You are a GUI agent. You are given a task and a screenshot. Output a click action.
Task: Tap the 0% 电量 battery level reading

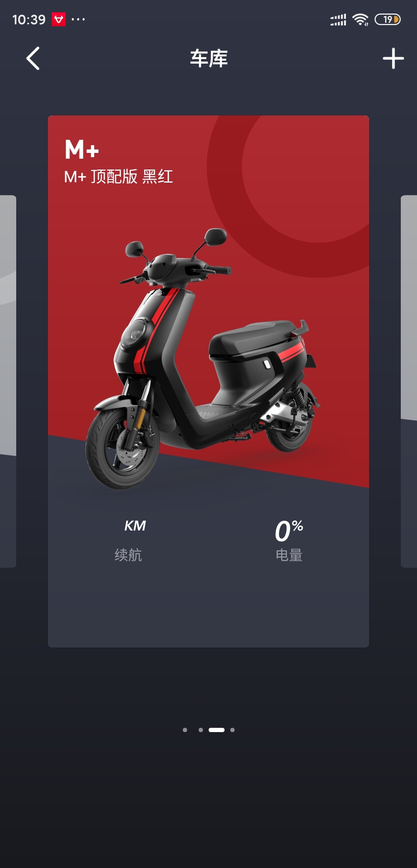(x=289, y=541)
